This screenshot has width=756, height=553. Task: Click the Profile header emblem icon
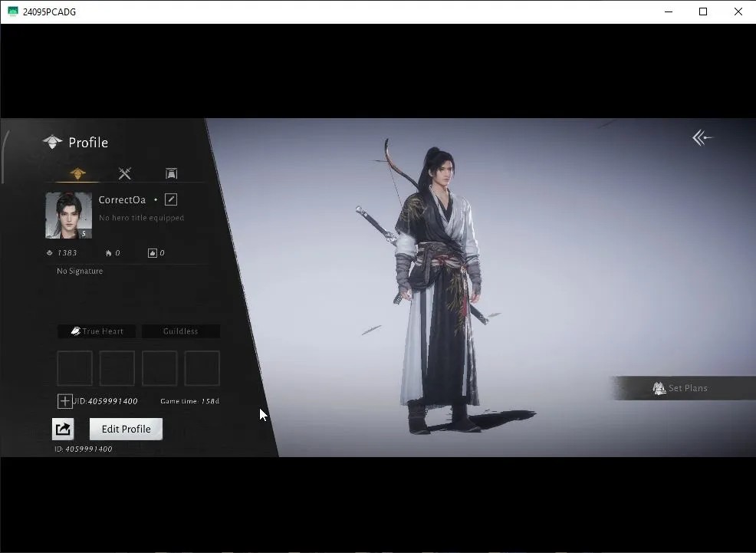[53, 142]
